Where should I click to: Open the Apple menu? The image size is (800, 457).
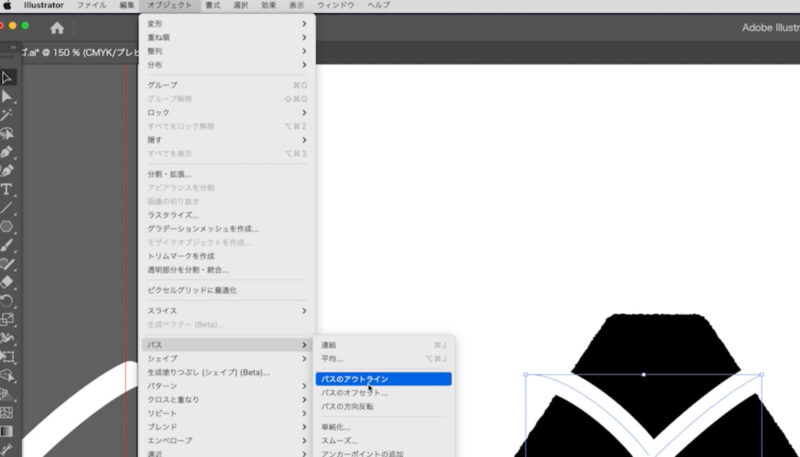pyautogui.click(x=7, y=5)
